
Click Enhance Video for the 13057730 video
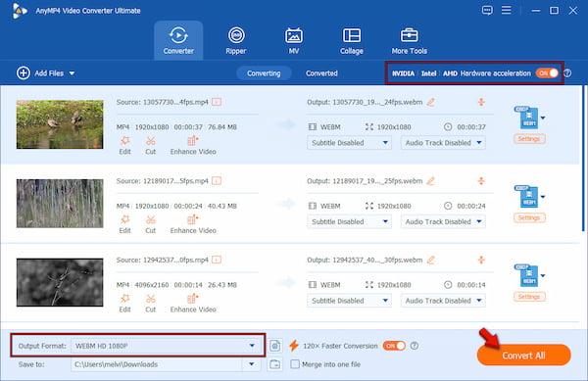[x=193, y=145]
